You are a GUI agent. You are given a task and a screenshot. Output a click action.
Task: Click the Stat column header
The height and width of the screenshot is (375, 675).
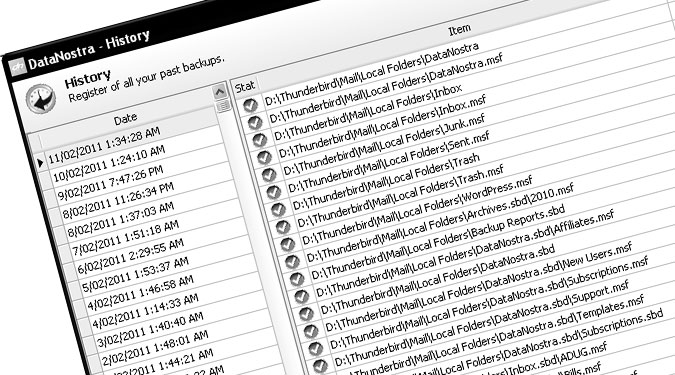click(245, 87)
